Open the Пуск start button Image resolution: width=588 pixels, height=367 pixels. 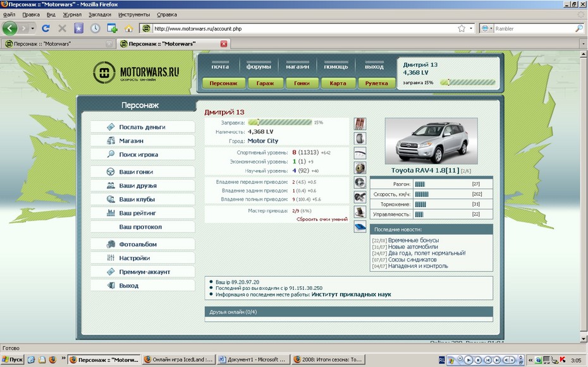[13, 359]
